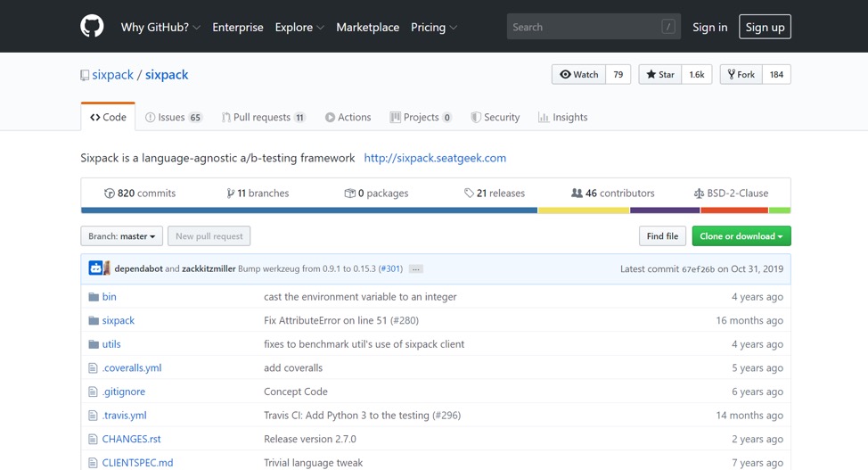Click the blue language bar segment
The height and width of the screenshot is (470, 868).
coord(308,210)
